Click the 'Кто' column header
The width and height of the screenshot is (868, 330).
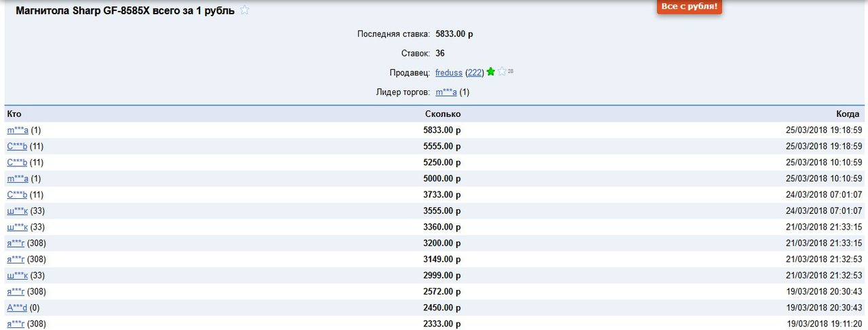coord(14,114)
